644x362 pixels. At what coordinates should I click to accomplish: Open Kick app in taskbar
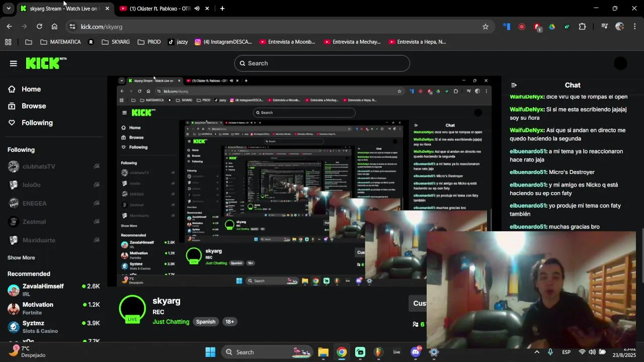(360, 352)
